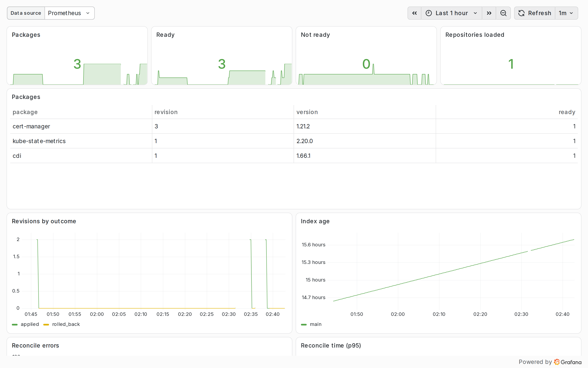Click the Grafana logo link
This screenshot has height=368, width=588.
[x=568, y=362]
